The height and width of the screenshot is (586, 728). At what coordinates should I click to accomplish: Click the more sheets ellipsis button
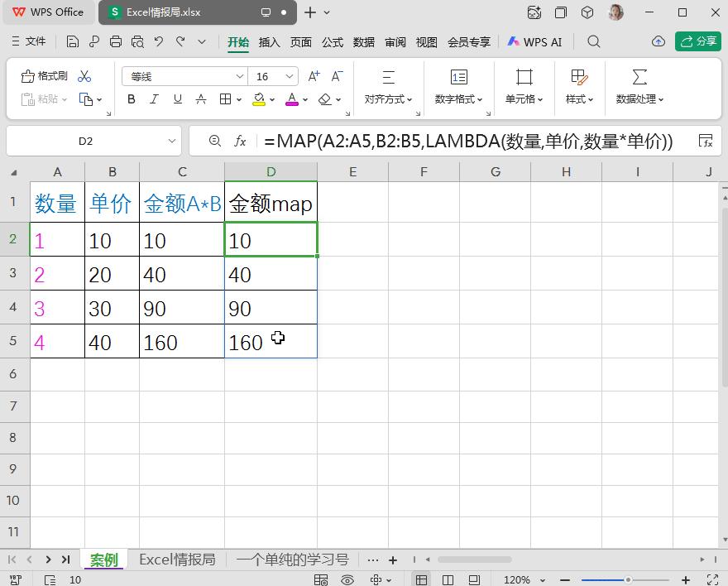[373, 560]
